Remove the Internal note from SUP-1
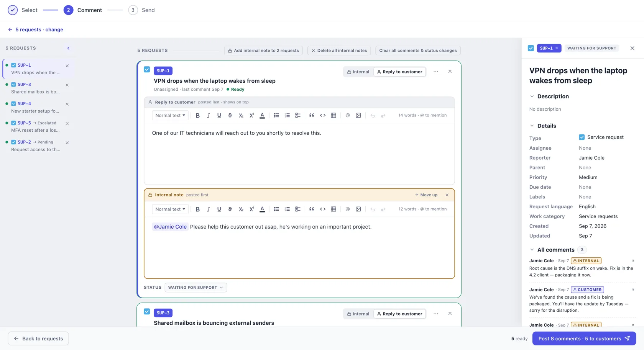 (447, 195)
